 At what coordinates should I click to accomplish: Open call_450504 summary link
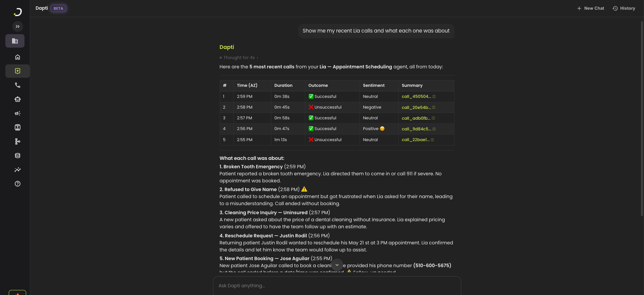[416, 97]
